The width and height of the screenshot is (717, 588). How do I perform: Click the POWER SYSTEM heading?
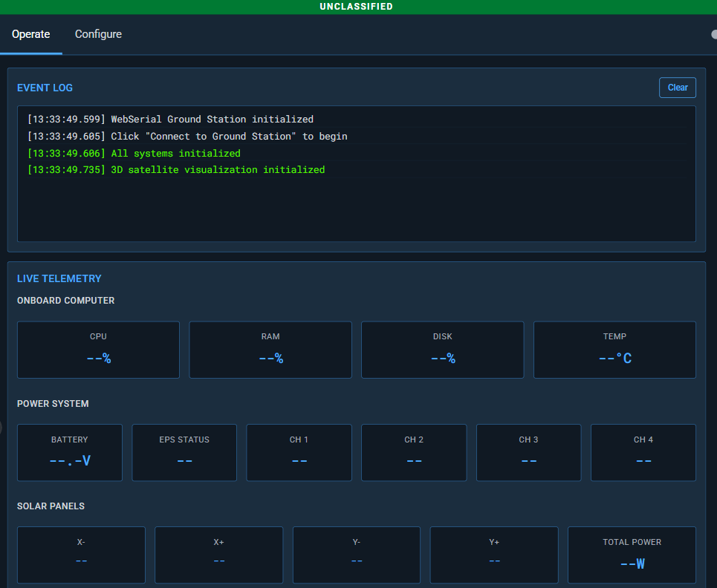tap(53, 404)
